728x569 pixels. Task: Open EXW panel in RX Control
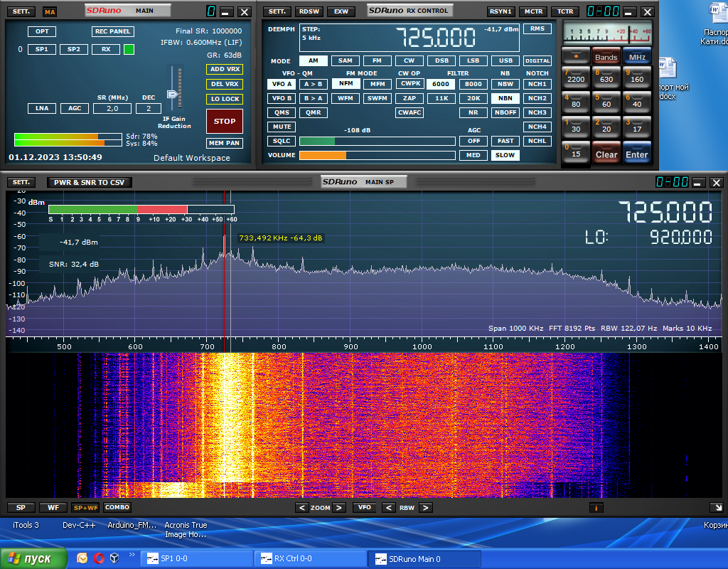click(x=341, y=11)
